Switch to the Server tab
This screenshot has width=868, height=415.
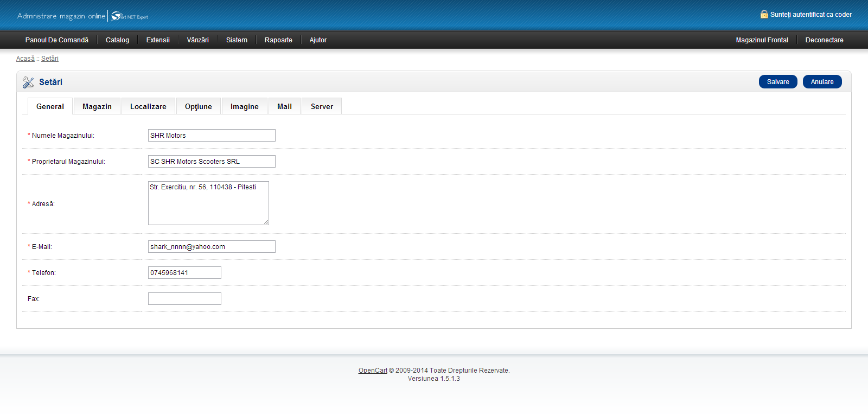(x=322, y=107)
